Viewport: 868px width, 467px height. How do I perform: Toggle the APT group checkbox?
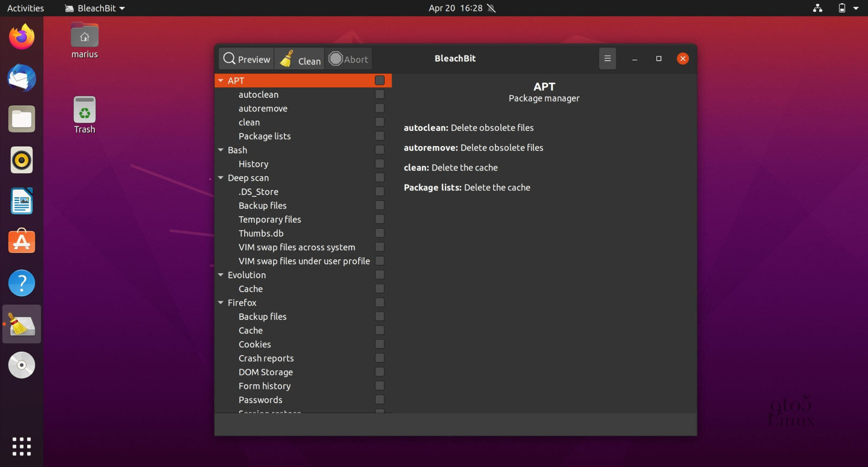pos(380,80)
